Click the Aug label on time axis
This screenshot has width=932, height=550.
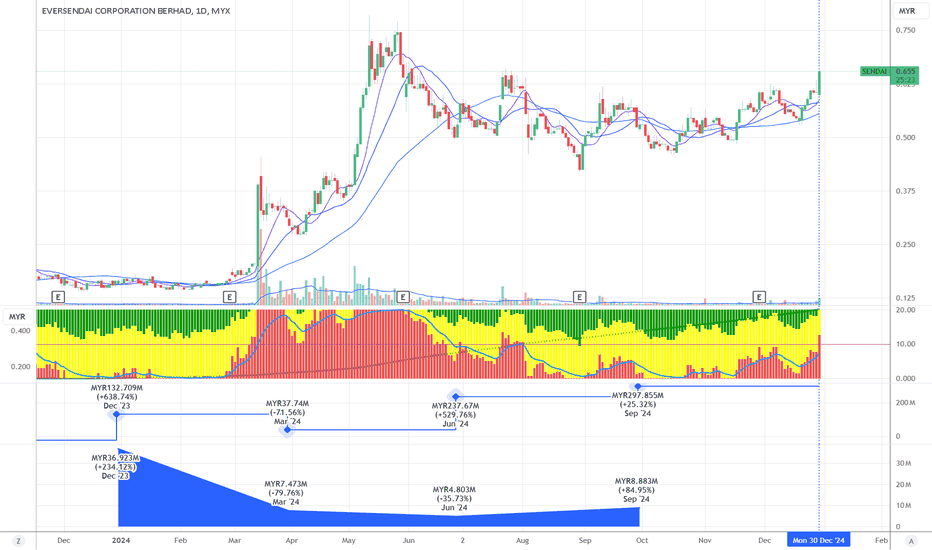[x=522, y=540]
